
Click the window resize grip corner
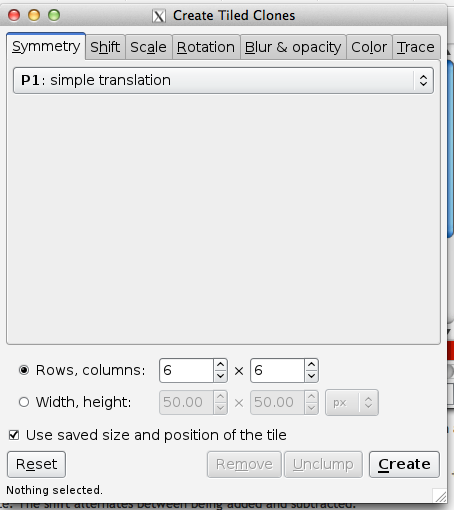[x=440, y=496]
